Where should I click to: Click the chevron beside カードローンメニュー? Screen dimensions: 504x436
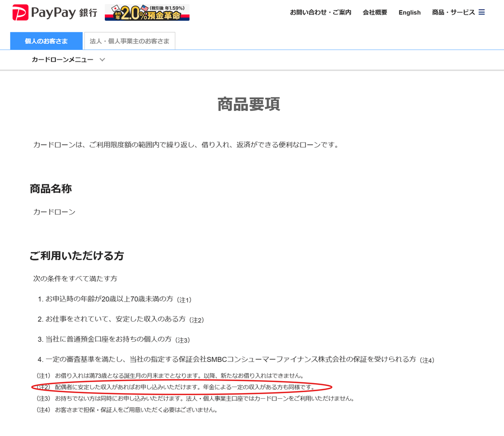coord(102,60)
